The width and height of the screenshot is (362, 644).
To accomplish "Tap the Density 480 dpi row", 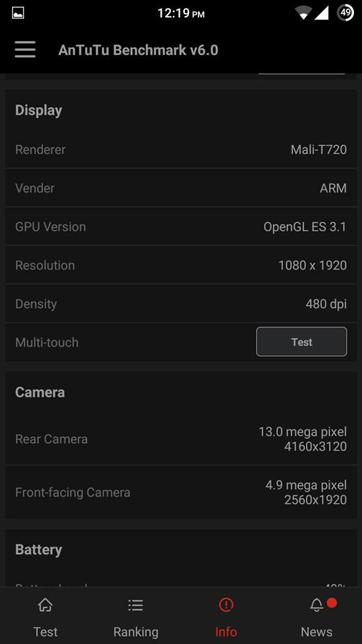I will tap(180, 304).
